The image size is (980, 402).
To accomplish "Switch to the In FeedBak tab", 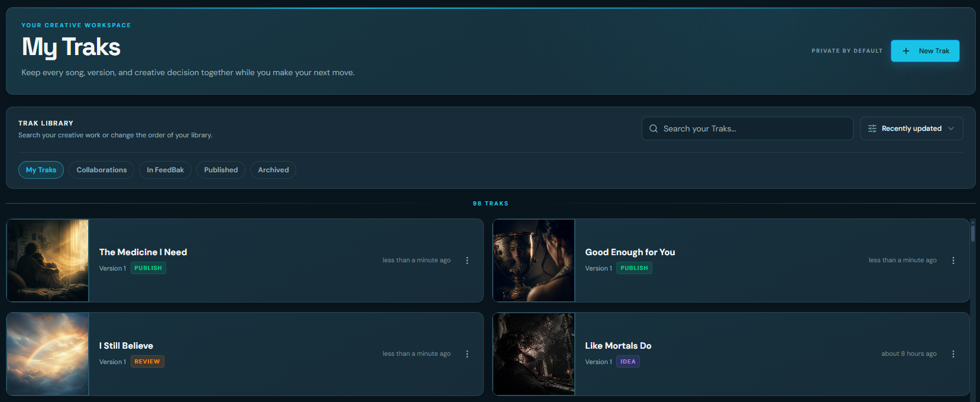I will (x=165, y=170).
